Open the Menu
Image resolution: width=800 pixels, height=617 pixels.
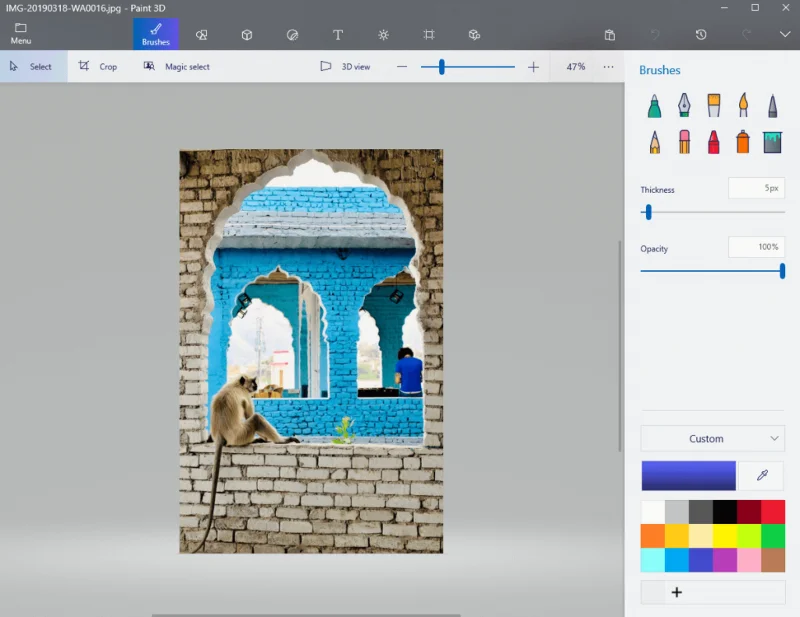click(x=20, y=34)
